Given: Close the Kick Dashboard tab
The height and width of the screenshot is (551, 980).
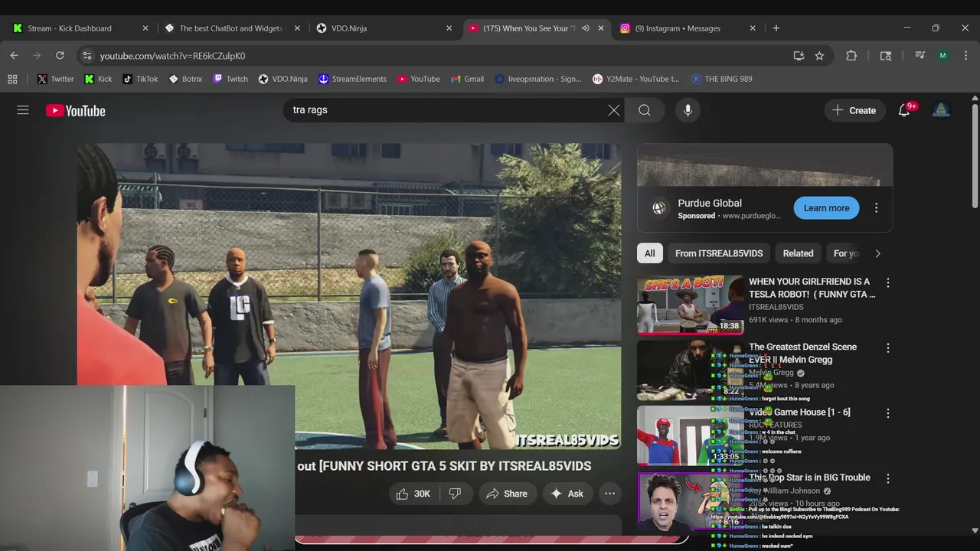Looking at the screenshot, I should 145,28.
